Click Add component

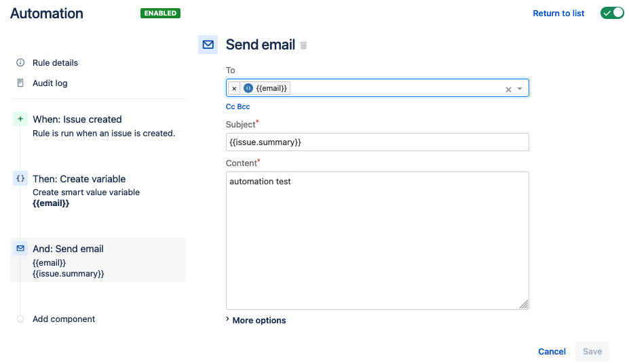tap(64, 319)
